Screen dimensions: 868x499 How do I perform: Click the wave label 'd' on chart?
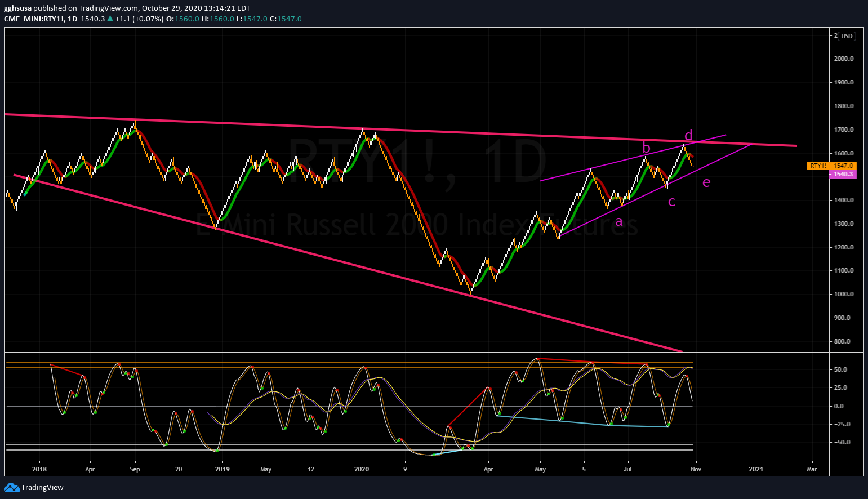coord(688,135)
